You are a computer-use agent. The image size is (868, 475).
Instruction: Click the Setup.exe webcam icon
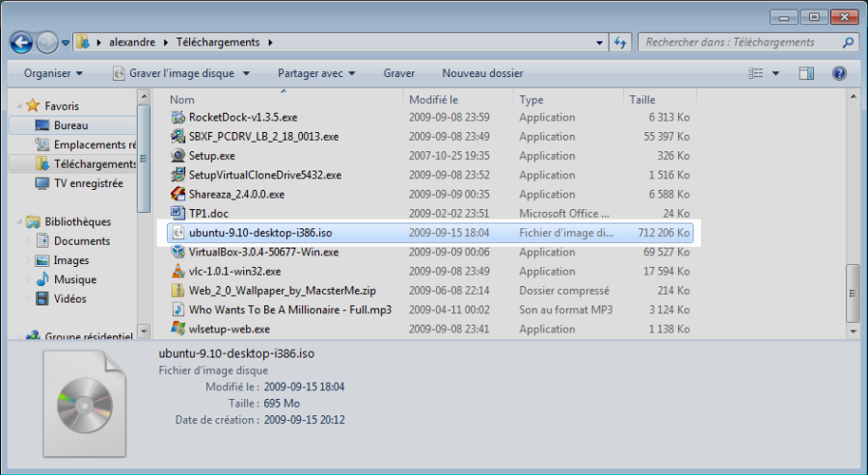[x=177, y=155]
